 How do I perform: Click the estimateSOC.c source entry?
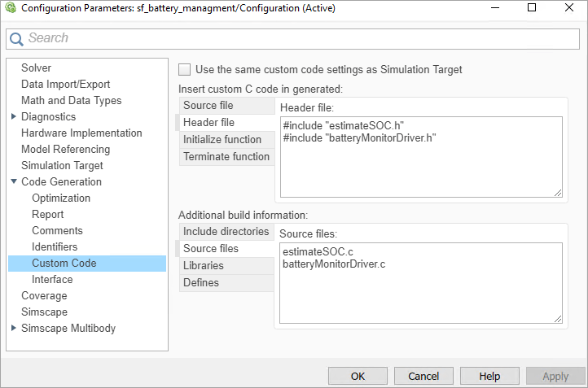tap(318, 251)
